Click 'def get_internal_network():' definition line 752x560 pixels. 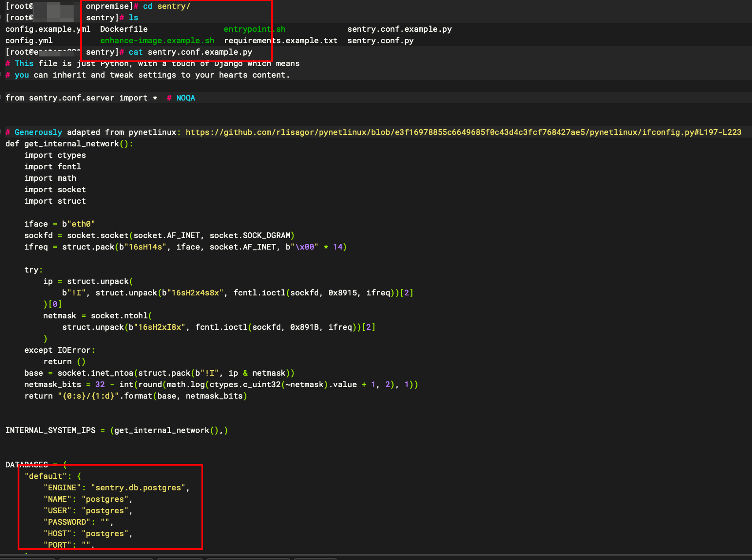pos(69,144)
